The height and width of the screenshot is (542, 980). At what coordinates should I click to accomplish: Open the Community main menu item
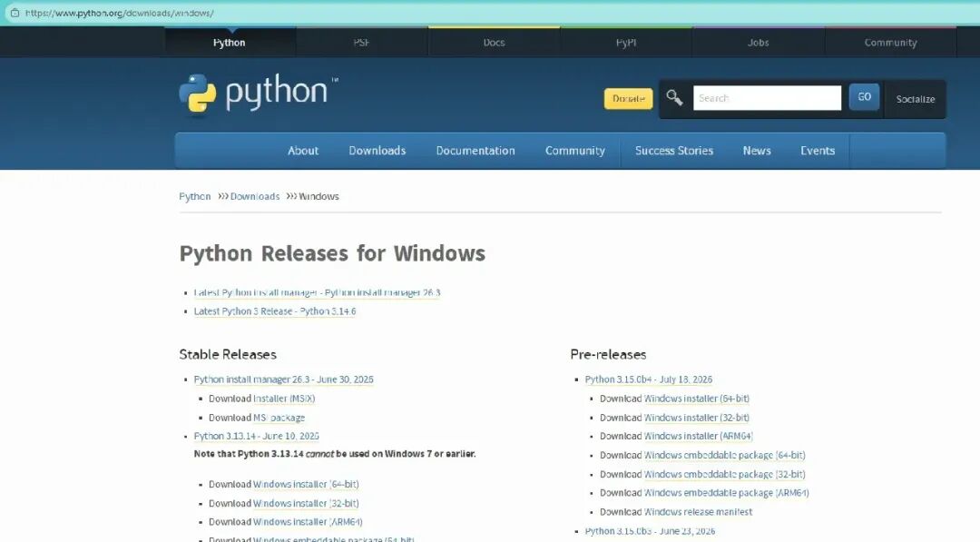pos(575,151)
